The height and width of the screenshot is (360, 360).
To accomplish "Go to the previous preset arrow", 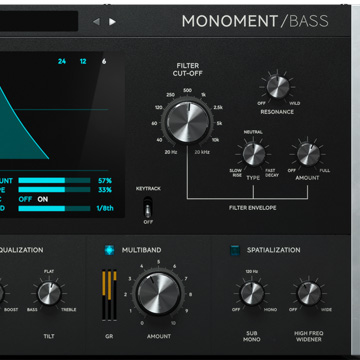I will tap(96, 22).
